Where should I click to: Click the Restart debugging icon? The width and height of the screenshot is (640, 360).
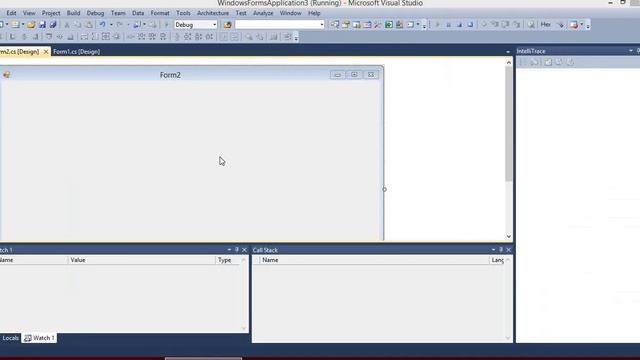tap(470, 25)
